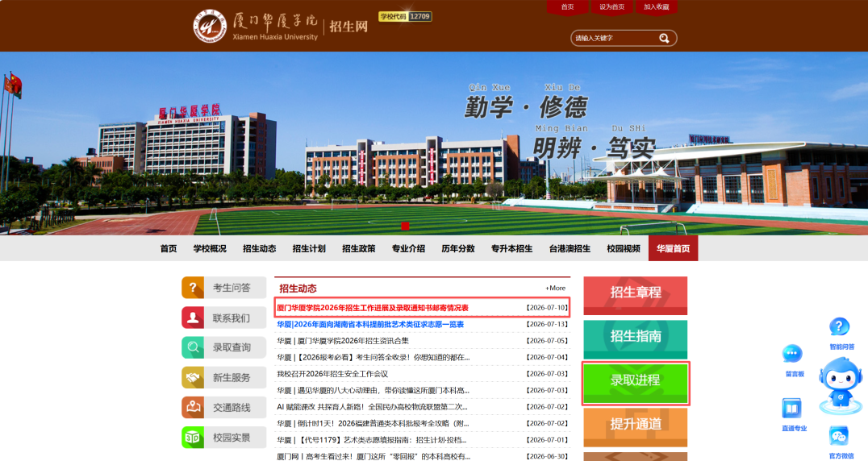
Task: Click 加入收藏 top button
Action: click(x=657, y=7)
